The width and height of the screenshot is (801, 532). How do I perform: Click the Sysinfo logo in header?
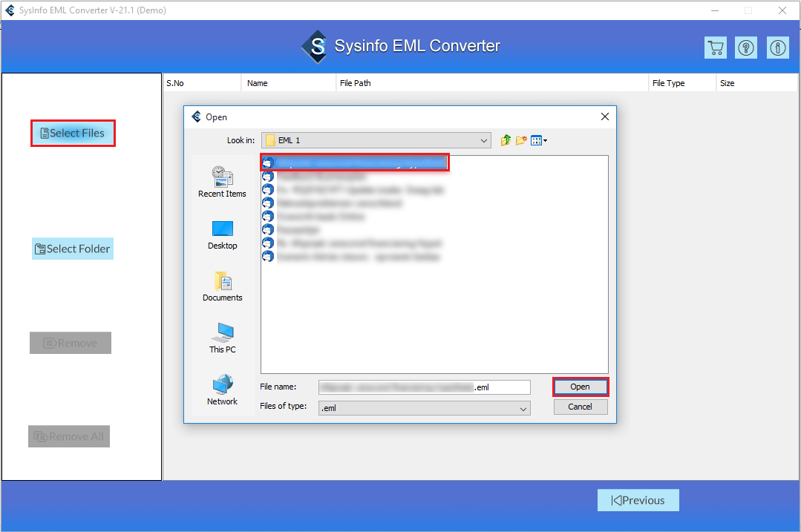[315, 47]
